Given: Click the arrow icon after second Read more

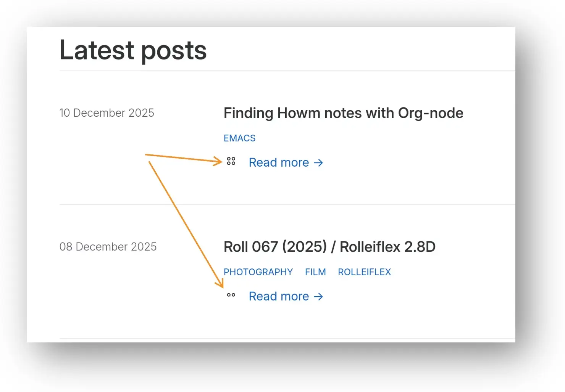Looking at the screenshot, I should point(318,296).
